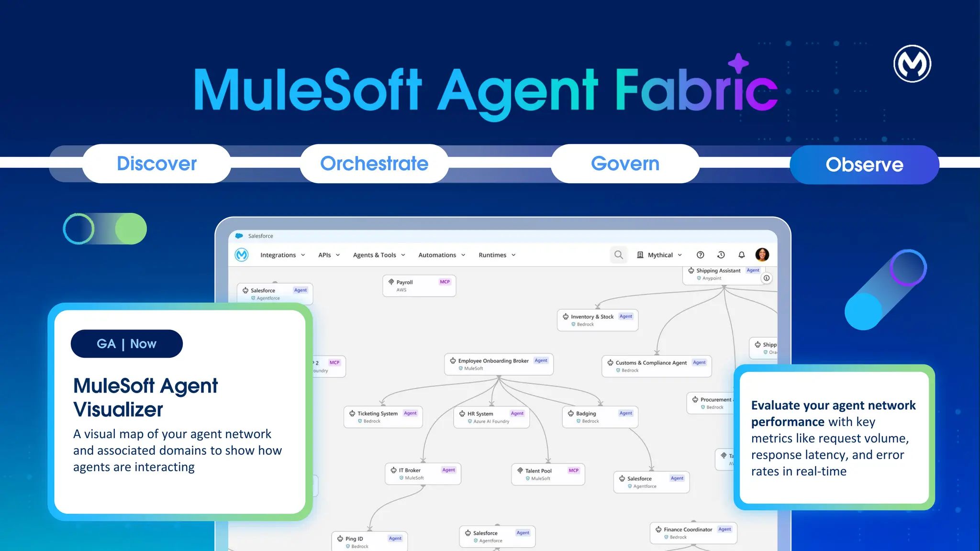
Task: Click the MuleSoft logo in the app navbar
Action: click(x=242, y=255)
